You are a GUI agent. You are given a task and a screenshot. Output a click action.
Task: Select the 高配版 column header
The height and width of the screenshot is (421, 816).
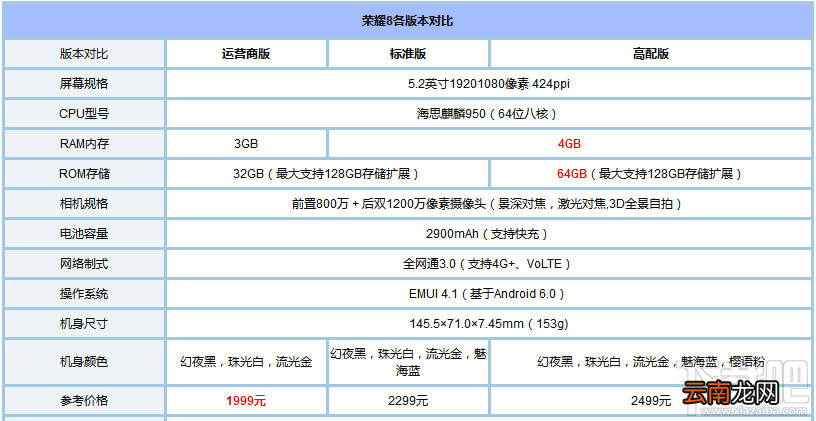(x=651, y=54)
